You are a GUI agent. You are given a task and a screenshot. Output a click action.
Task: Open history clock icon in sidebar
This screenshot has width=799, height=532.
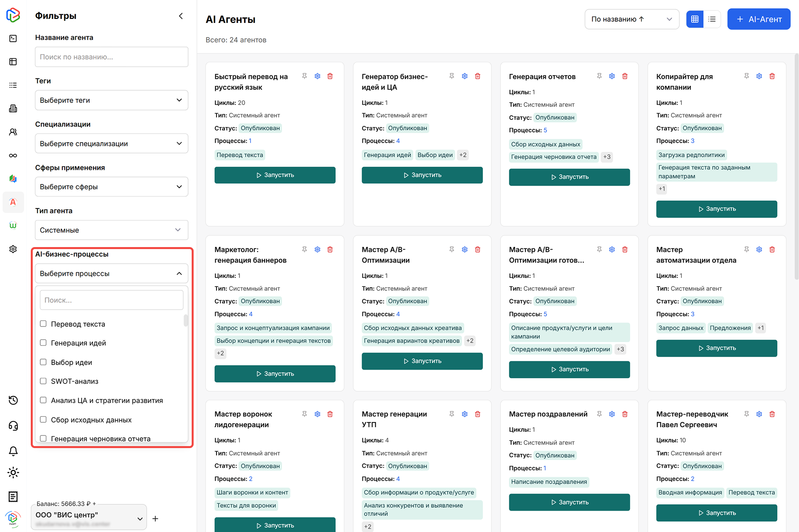click(13, 400)
